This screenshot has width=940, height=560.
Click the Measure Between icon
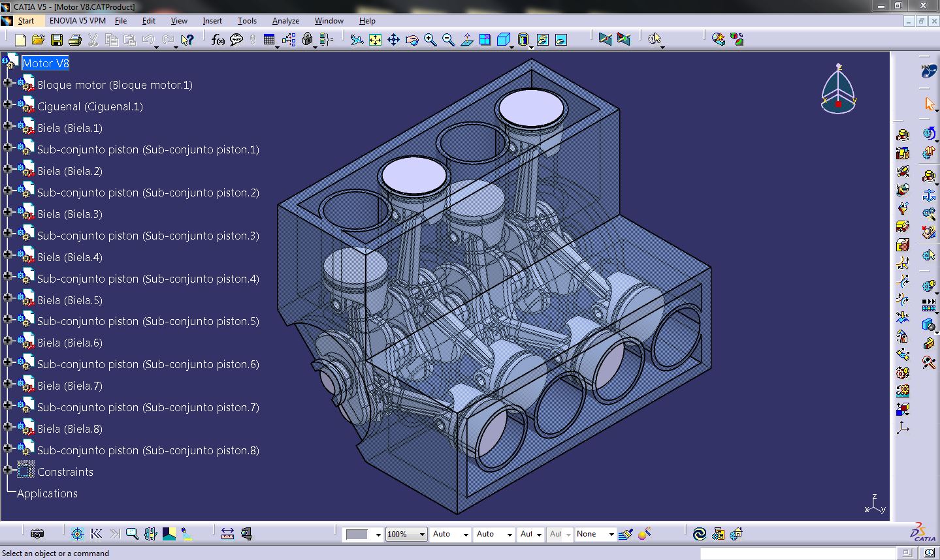(227, 534)
